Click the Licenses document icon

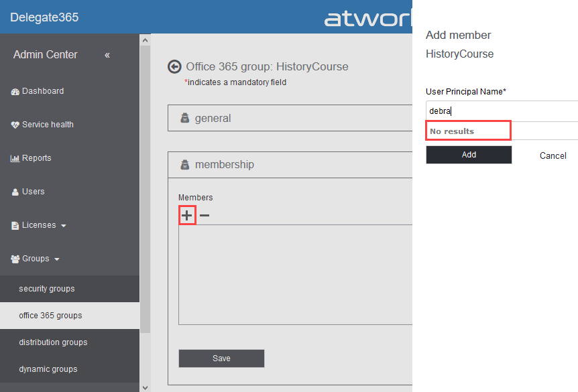coord(15,226)
